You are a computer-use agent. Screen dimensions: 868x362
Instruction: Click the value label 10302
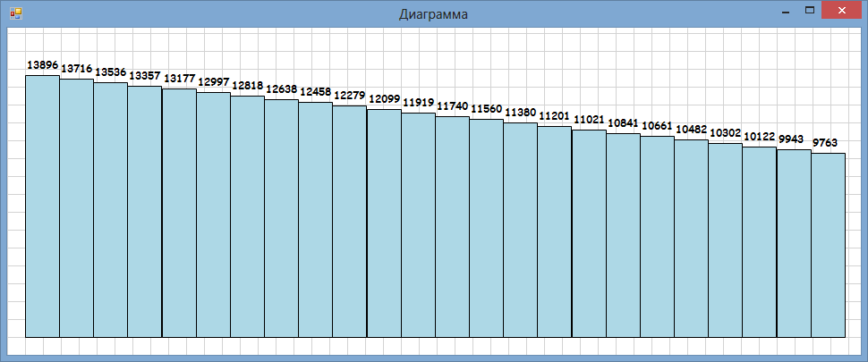(x=725, y=133)
